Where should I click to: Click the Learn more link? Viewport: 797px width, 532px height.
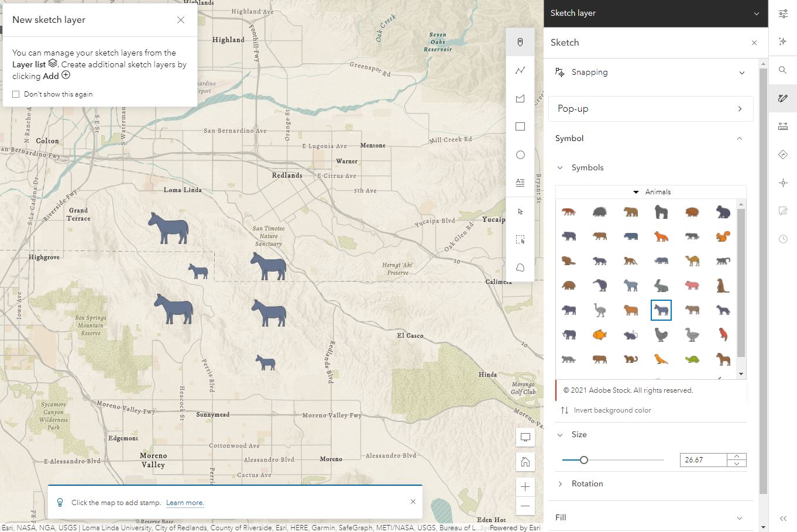pos(185,502)
